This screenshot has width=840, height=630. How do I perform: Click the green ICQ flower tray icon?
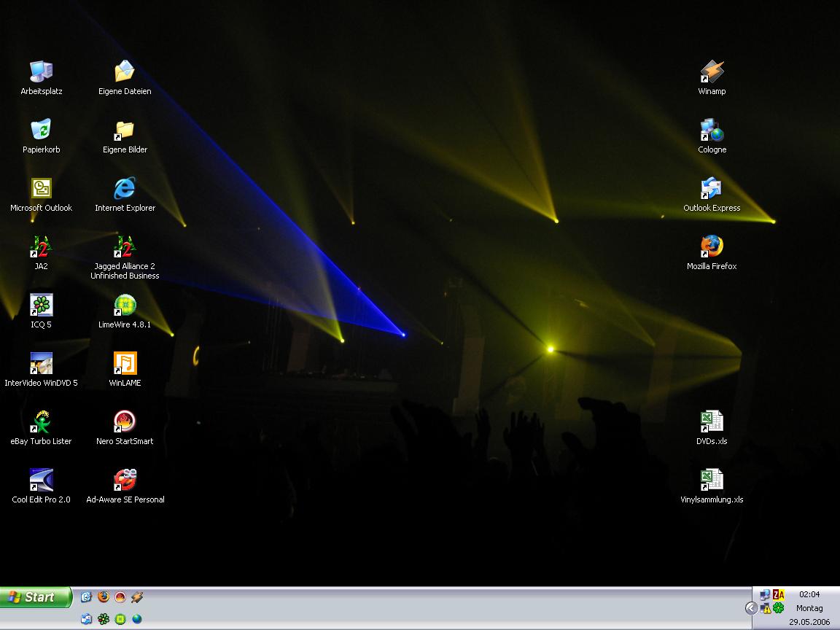[779, 608]
